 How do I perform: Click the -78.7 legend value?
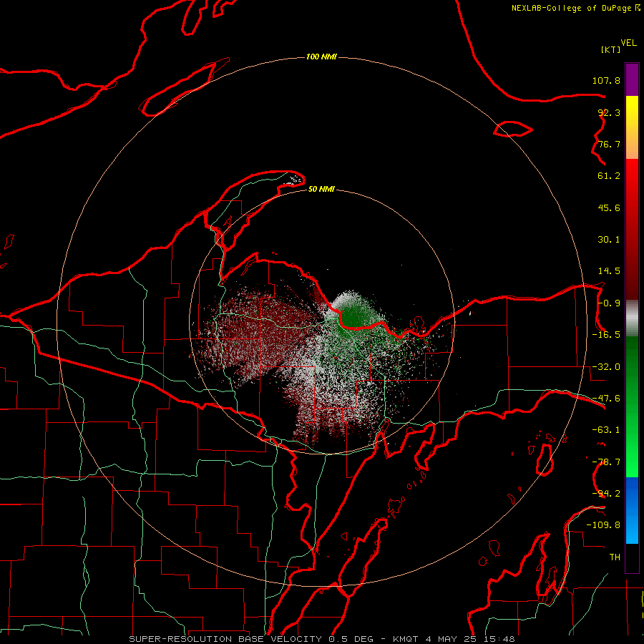click(606, 462)
